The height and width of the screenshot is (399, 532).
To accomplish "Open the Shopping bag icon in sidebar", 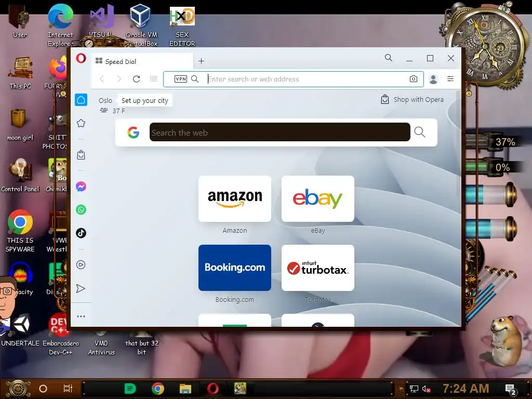I will pos(81,155).
